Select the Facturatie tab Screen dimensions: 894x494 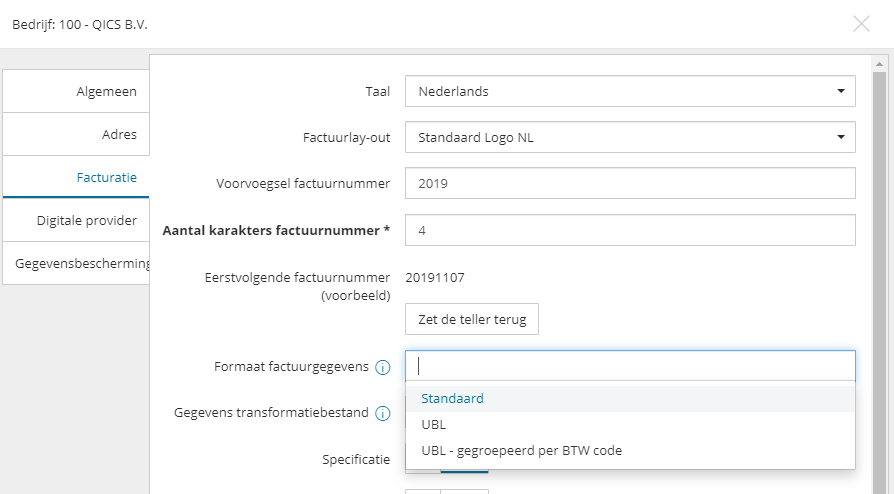click(x=77, y=177)
